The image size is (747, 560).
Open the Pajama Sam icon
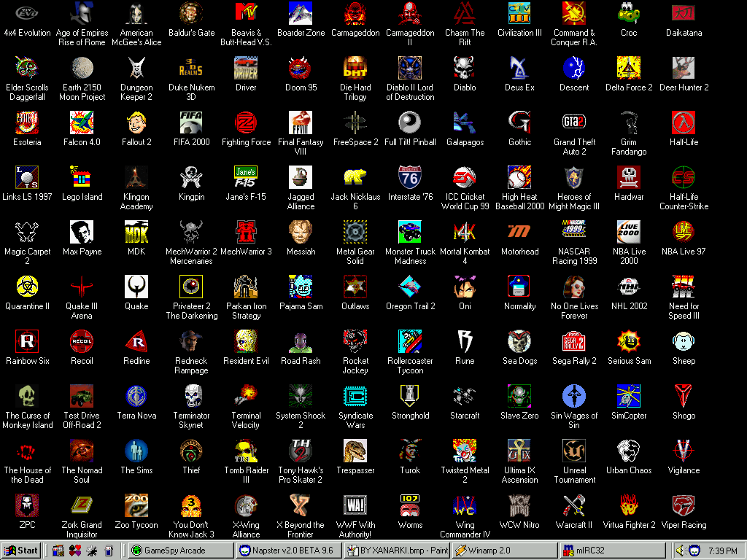pyautogui.click(x=301, y=287)
